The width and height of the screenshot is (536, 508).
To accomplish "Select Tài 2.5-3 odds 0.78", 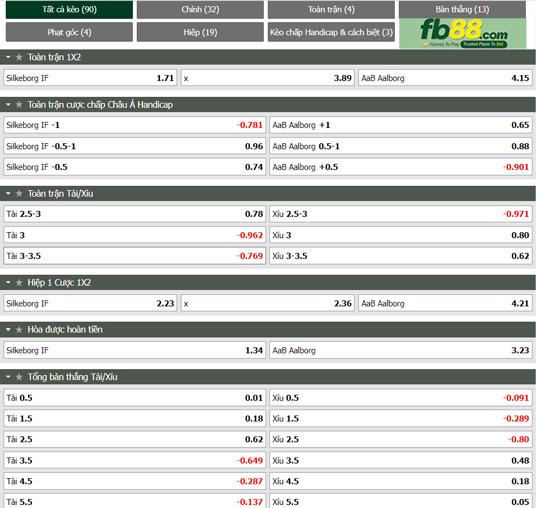I will 135,214.
